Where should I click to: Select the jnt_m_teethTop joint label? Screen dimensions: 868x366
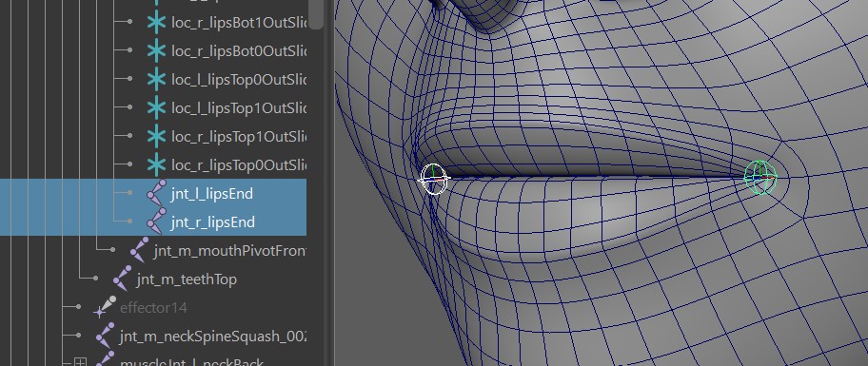tap(187, 279)
